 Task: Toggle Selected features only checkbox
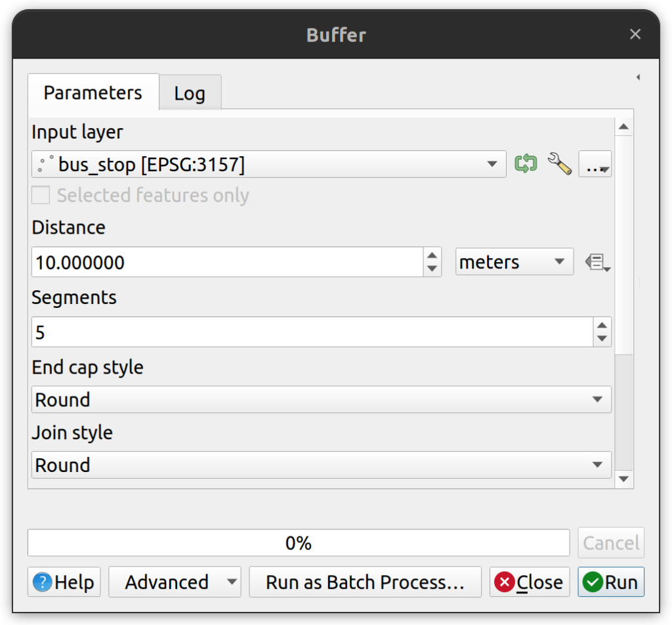coord(41,195)
